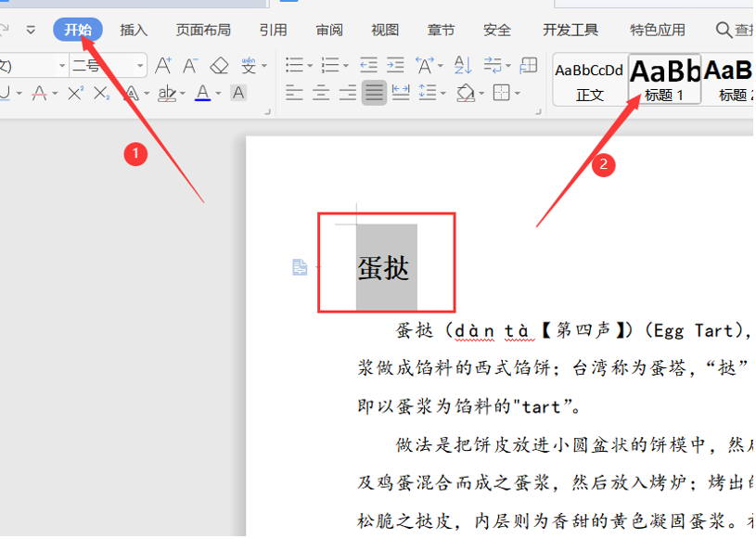The width and height of the screenshot is (756, 539).
Task: Open the 开始 ribbon tab
Action: point(78,30)
